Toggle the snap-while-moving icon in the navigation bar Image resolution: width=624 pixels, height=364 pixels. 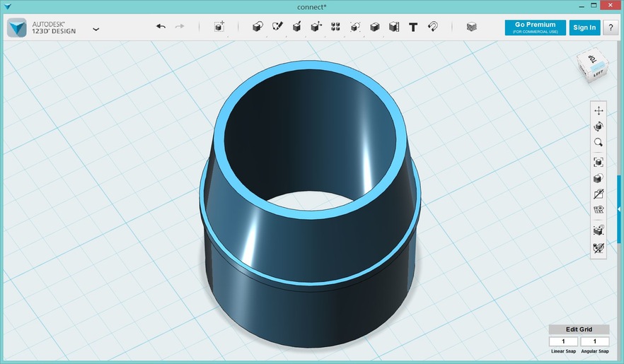tap(599, 230)
